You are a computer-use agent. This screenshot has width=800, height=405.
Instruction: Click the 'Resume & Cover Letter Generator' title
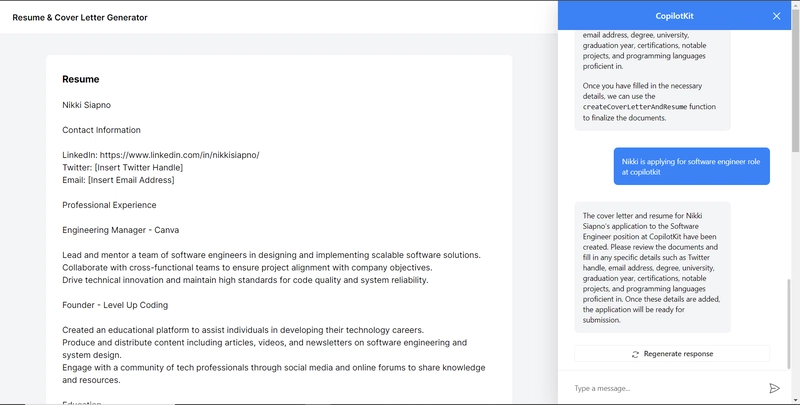[80, 17]
